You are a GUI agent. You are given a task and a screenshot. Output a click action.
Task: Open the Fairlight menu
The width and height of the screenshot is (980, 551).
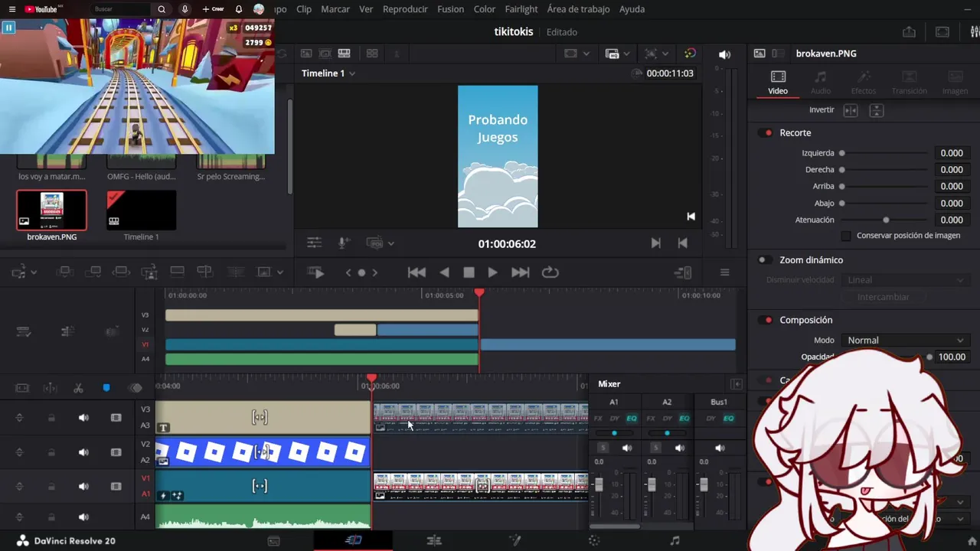(x=521, y=9)
